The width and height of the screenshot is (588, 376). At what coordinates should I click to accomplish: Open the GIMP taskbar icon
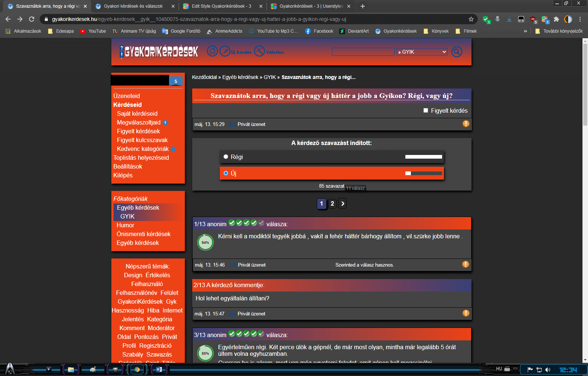(x=115, y=369)
